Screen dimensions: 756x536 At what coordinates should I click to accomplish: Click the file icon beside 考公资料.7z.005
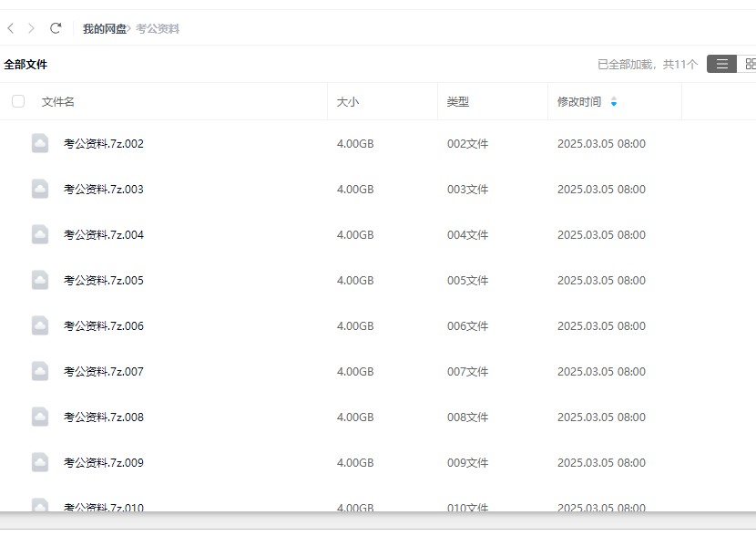[40, 280]
